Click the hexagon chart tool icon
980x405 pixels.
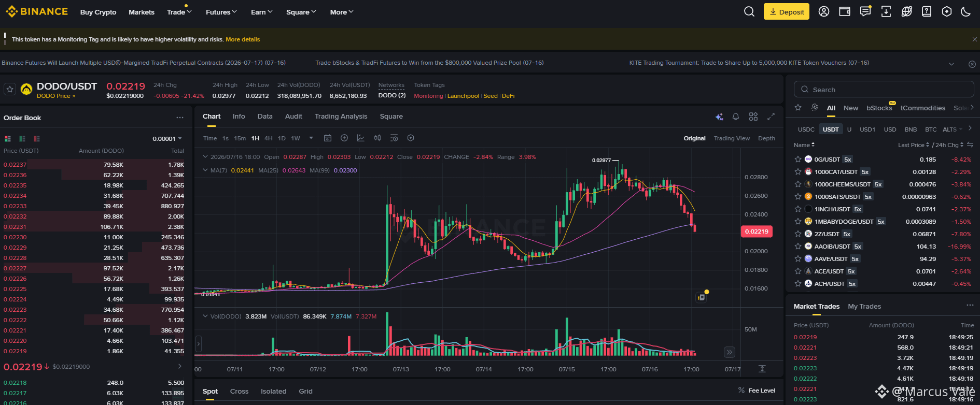pyautogui.click(x=411, y=138)
